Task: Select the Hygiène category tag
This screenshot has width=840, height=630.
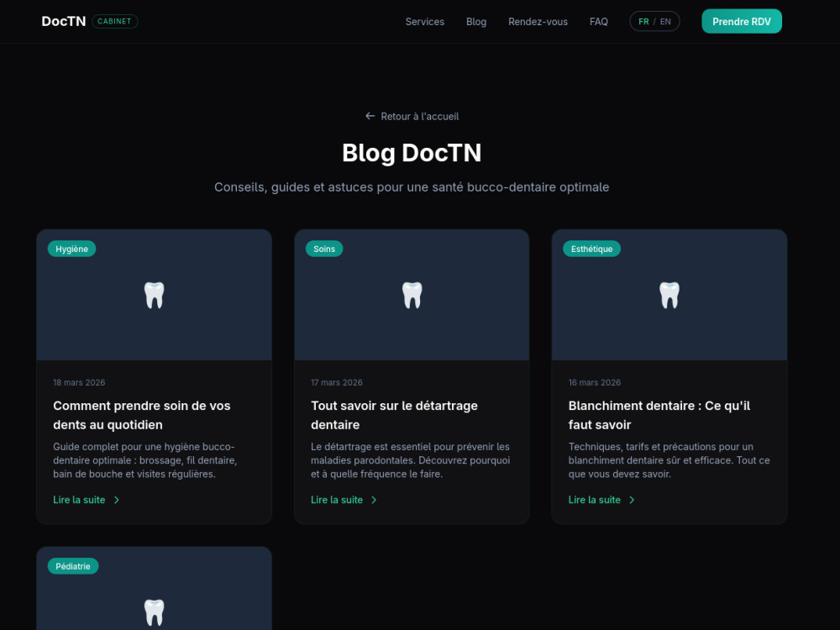Action: [x=71, y=249]
